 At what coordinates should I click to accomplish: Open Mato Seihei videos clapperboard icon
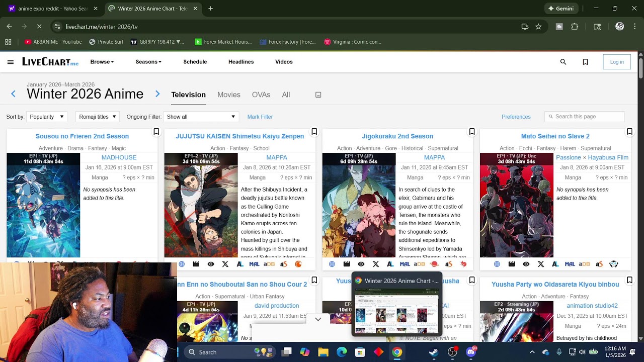[512, 264]
